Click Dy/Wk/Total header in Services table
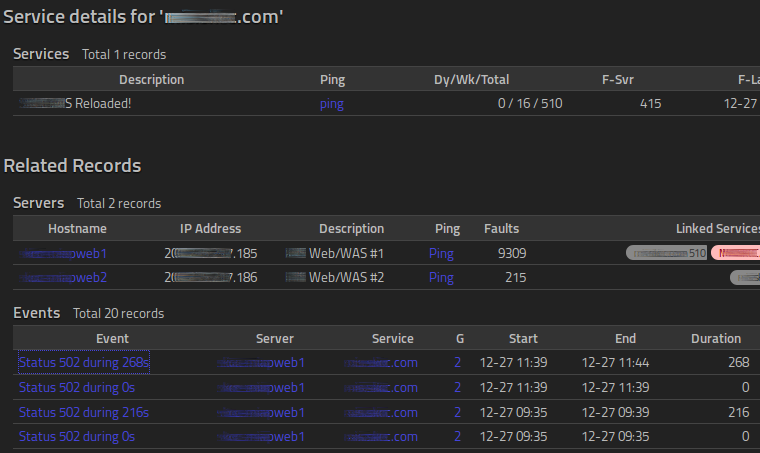Image resolution: width=760 pixels, height=453 pixels. pos(471,80)
